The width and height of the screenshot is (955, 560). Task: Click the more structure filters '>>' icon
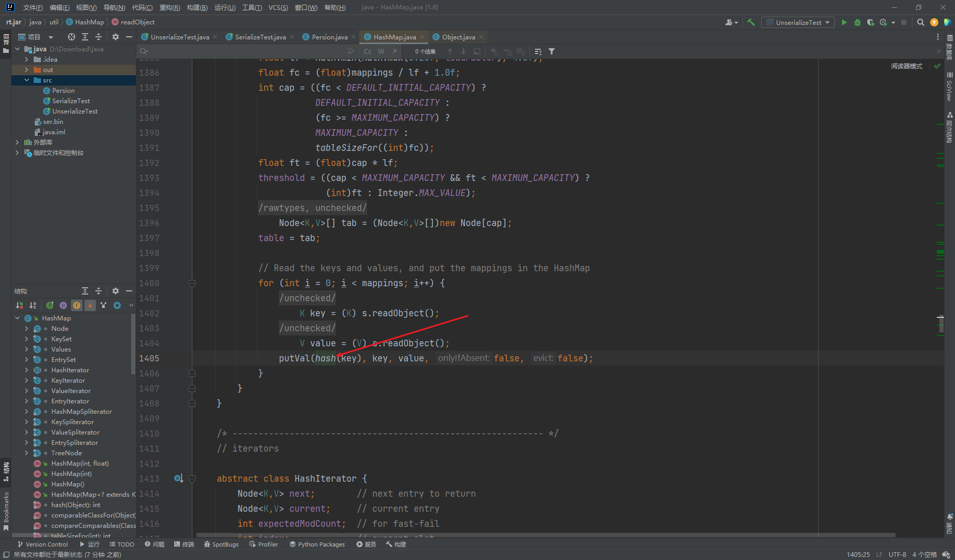point(131,305)
